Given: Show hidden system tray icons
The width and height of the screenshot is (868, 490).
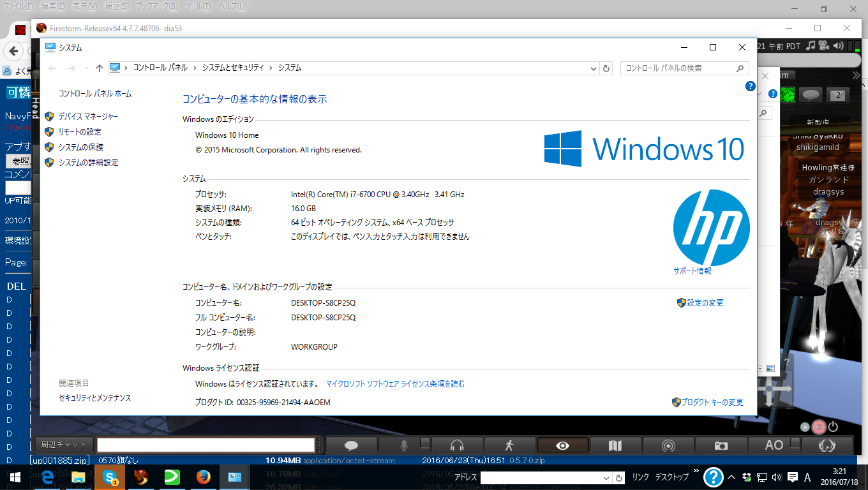Looking at the screenshot, I should 731,477.
